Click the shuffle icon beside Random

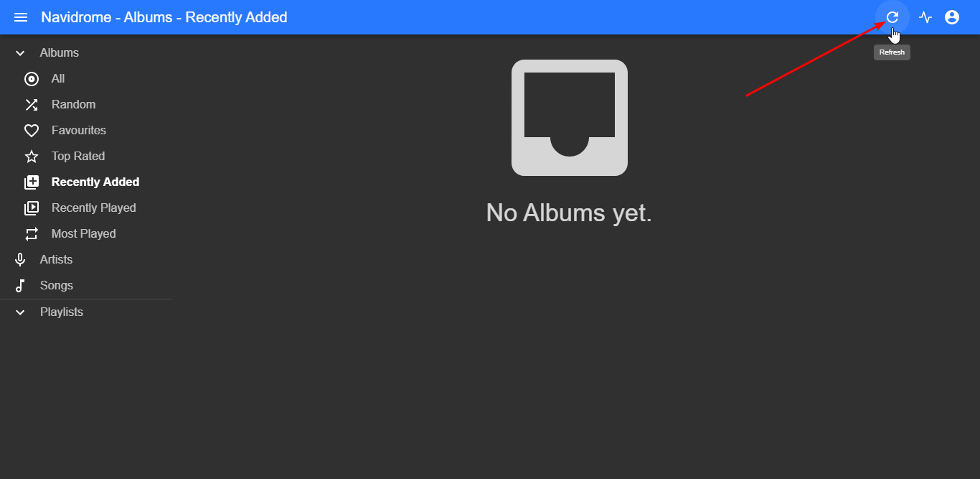(32, 105)
